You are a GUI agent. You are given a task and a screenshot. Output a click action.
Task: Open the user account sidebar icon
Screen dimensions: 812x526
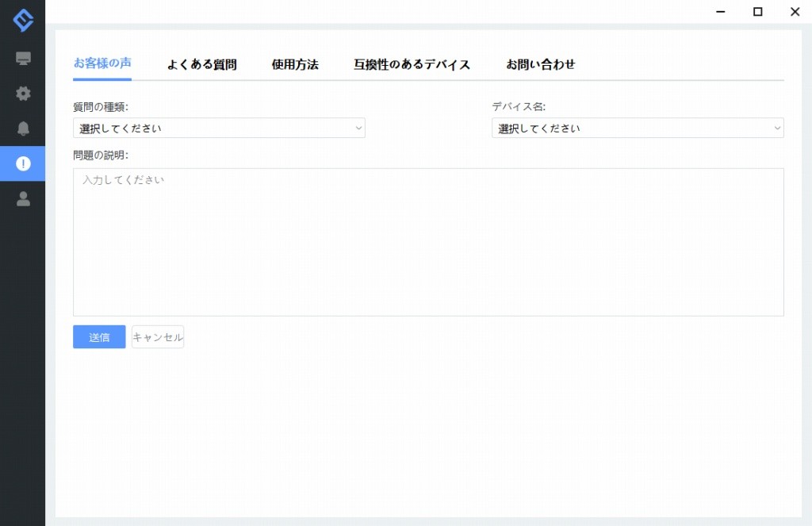coord(23,199)
